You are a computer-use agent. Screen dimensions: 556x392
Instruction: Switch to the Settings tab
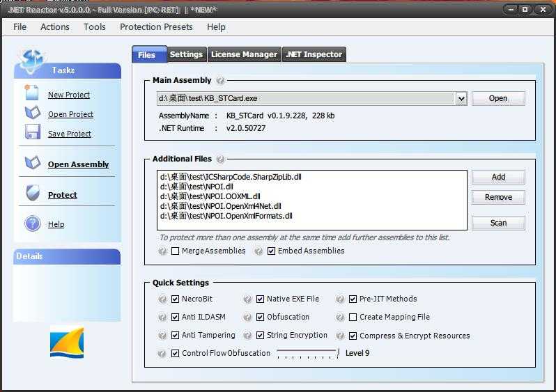coord(186,54)
